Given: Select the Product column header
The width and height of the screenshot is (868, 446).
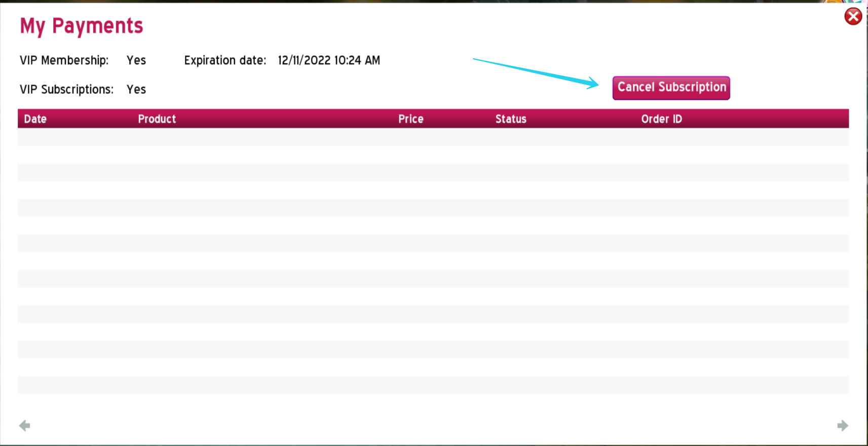Looking at the screenshot, I should (157, 119).
